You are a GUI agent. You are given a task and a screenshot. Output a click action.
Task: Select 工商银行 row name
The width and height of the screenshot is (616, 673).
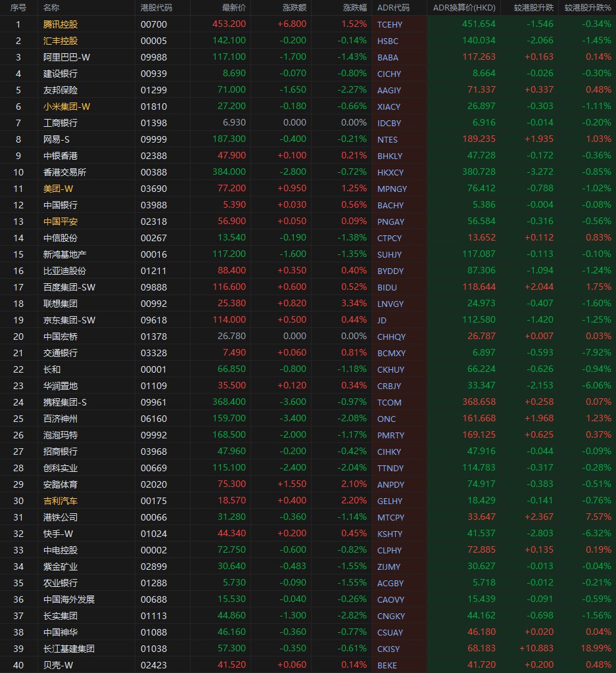point(60,123)
